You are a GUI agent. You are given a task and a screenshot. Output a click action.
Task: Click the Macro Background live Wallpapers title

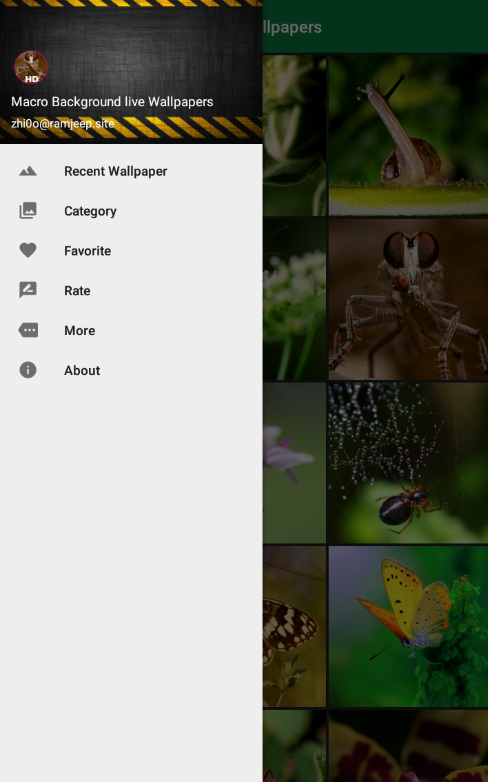[112, 102]
